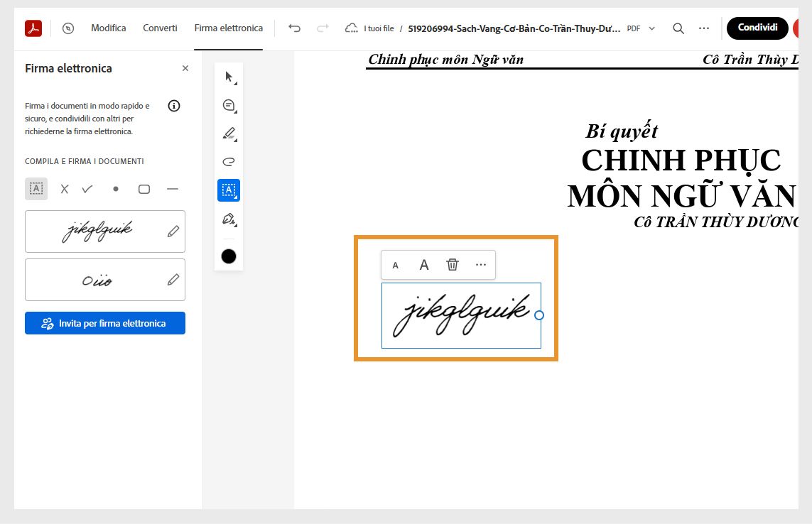Choose the X mark fill tool
812x524 pixels.
[x=64, y=189]
